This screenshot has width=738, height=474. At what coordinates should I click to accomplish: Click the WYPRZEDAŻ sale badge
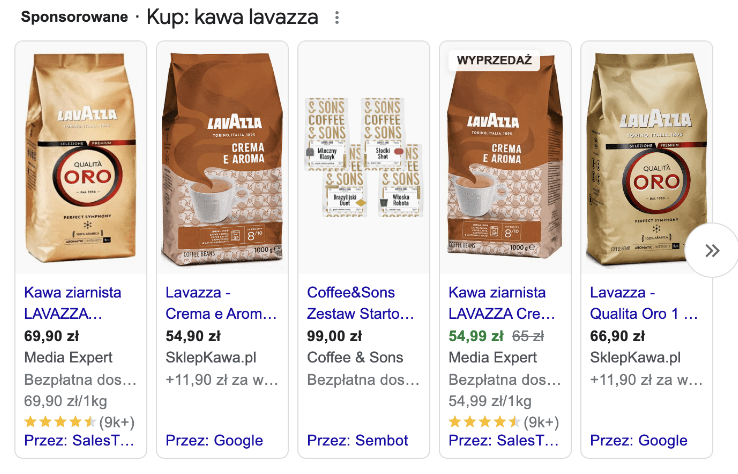point(494,60)
